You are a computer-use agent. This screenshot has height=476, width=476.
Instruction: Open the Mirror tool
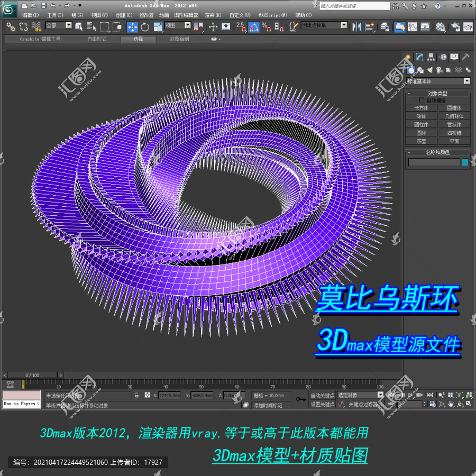coord(356,27)
